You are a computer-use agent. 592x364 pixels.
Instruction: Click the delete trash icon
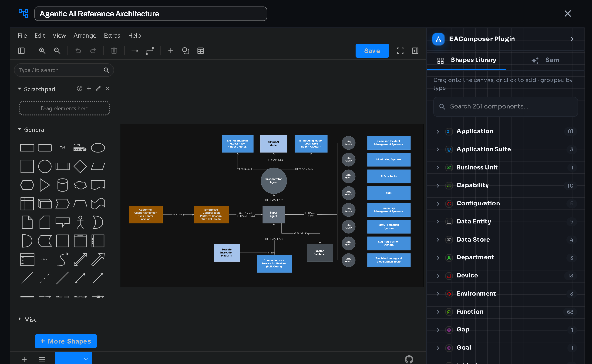[x=114, y=51]
